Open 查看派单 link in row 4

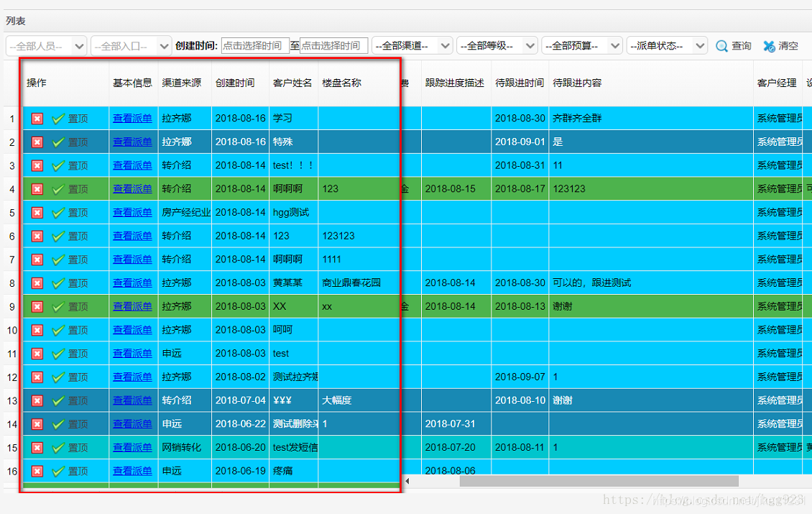click(132, 188)
